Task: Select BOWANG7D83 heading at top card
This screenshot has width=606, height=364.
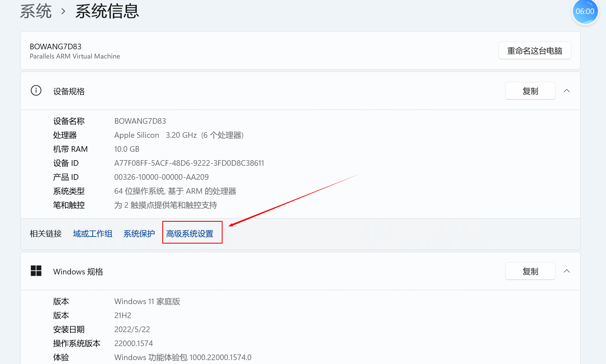Action: coord(55,46)
